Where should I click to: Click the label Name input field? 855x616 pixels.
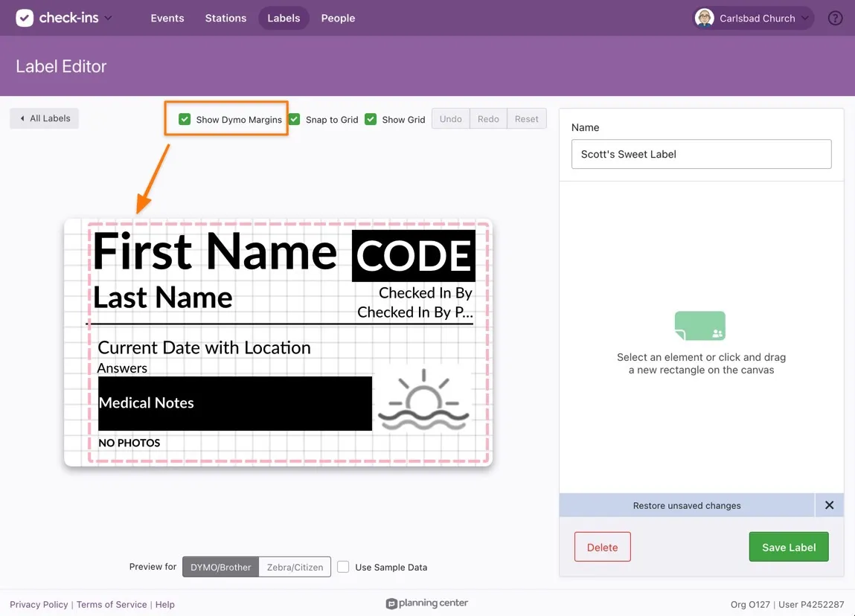(701, 154)
